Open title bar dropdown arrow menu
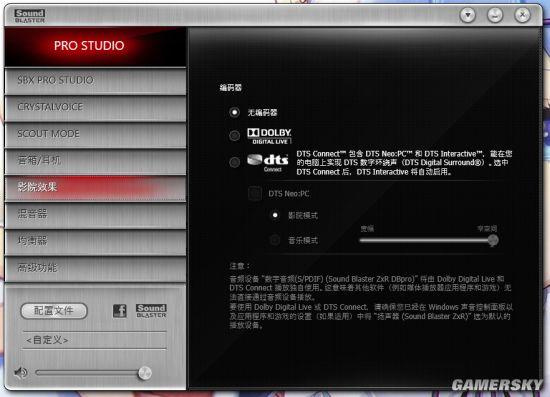 [x=468, y=15]
